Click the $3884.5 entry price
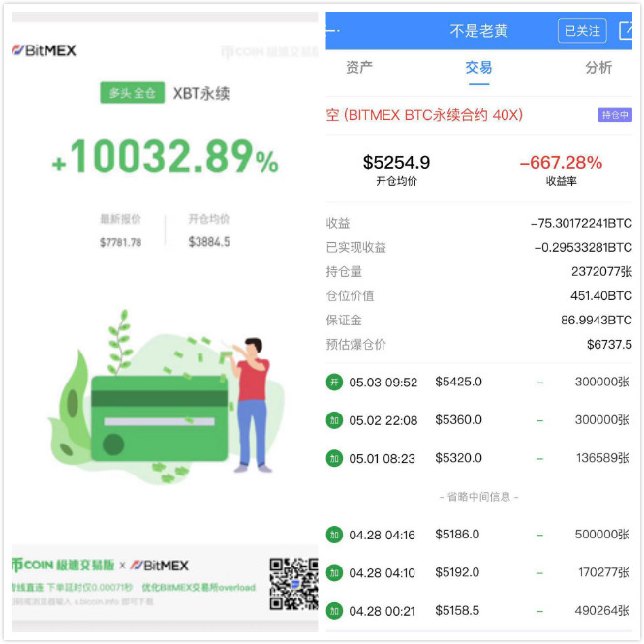Screen dimensions: 644x644 (x=209, y=242)
